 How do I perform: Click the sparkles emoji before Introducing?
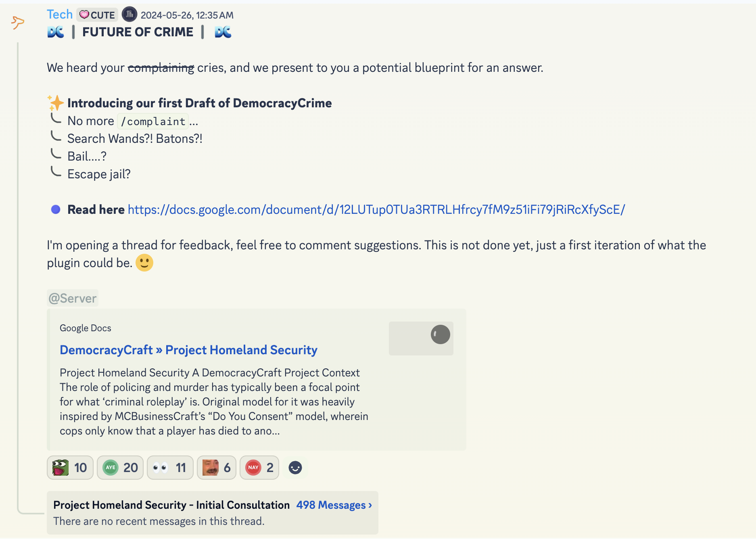56,103
